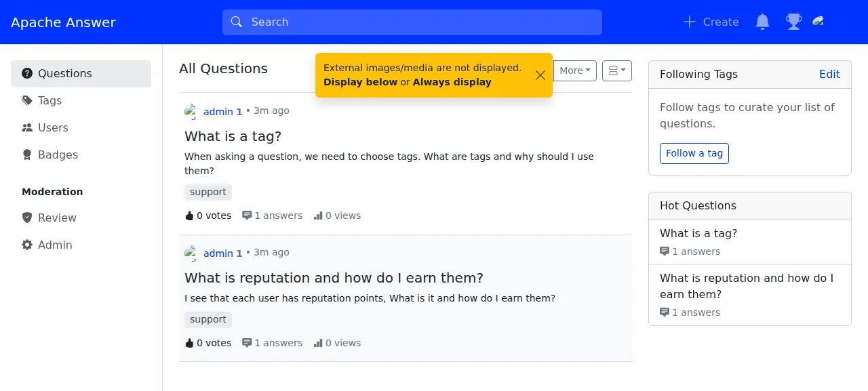Click the Questions sidebar icon
Image resolution: width=868 pixels, height=391 pixels.
pos(27,73)
